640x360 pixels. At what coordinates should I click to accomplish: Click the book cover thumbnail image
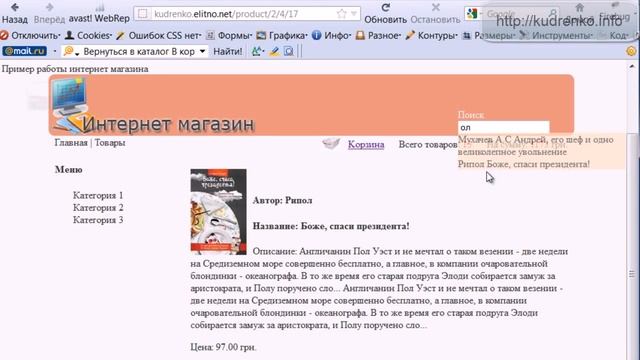[218, 211]
